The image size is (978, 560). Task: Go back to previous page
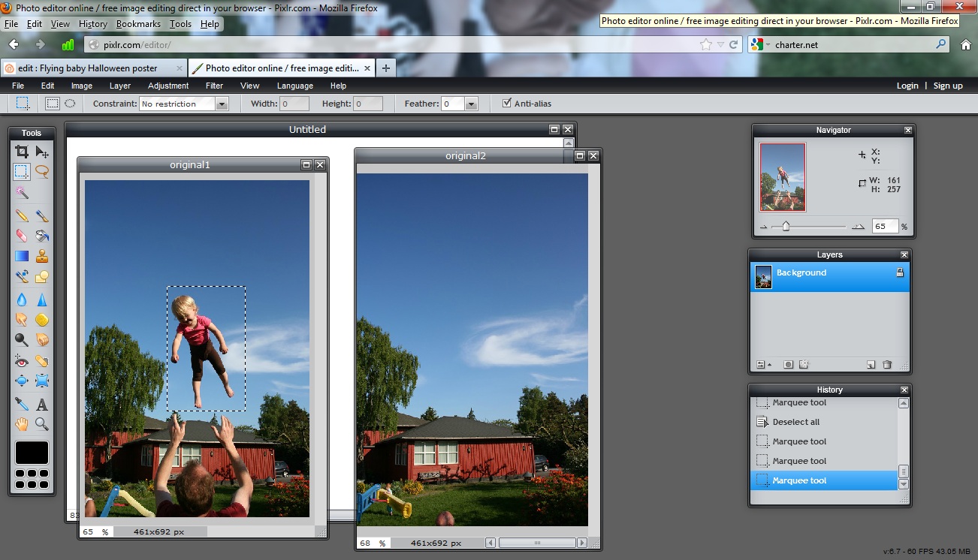14,45
